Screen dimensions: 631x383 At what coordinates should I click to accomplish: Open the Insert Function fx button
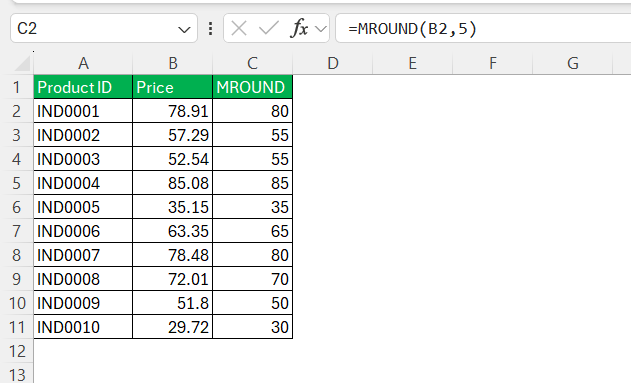299,29
